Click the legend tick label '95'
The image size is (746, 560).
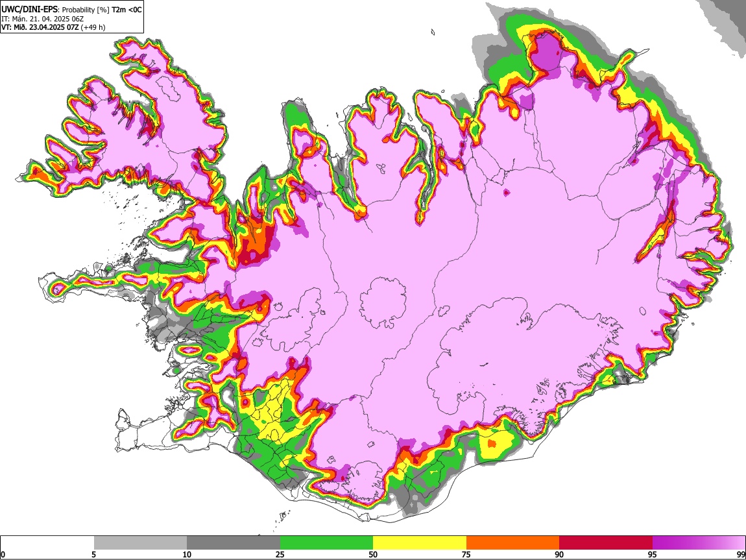(653, 555)
